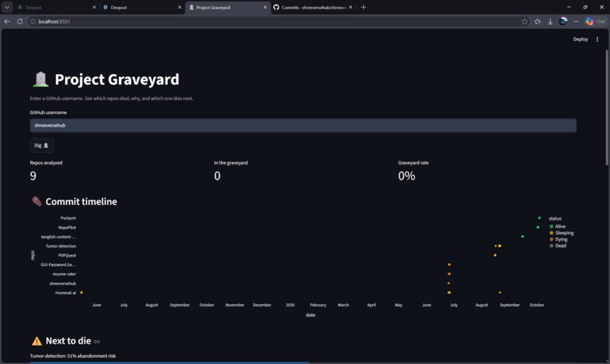The height and width of the screenshot is (364, 610).
Task: Click the resume-rater orange commit dot
Action: coord(449,274)
